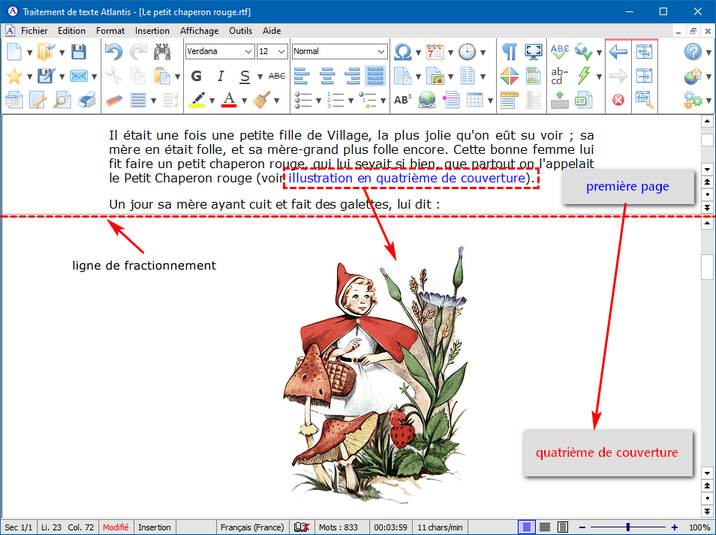This screenshot has width=716, height=535.
Task: Click the Find binoculars icon
Action: pyautogui.click(x=162, y=52)
